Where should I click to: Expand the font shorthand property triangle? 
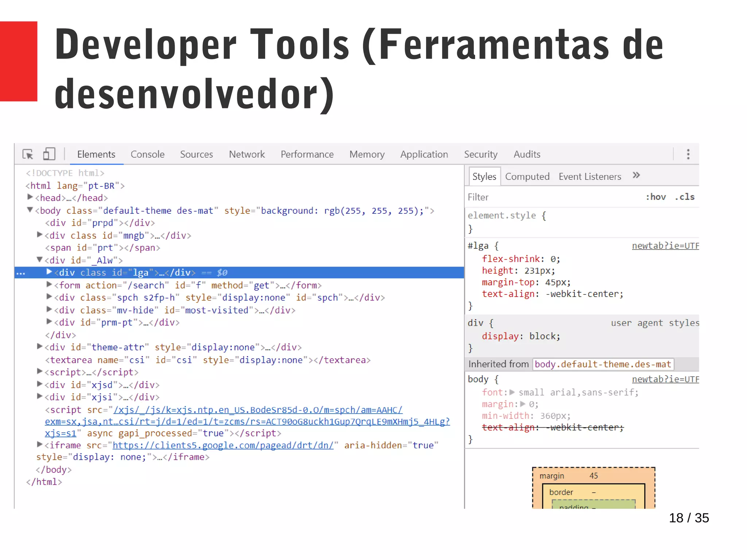(x=512, y=393)
